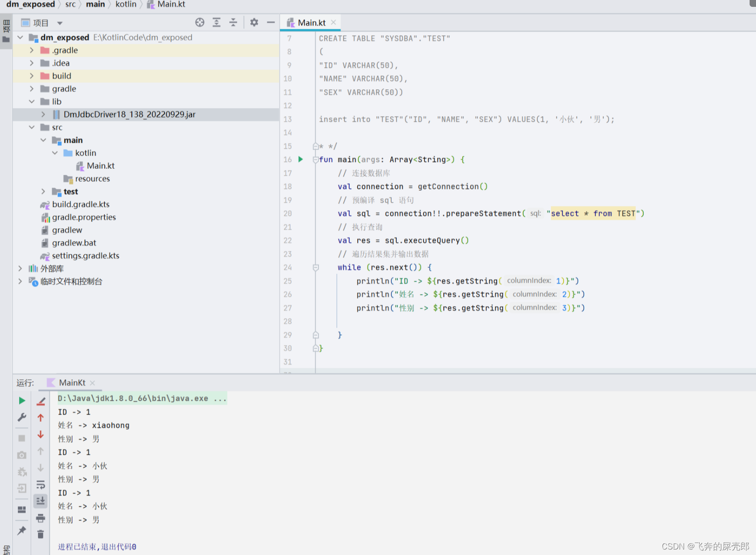Click the 项目 panel title label

click(x=41, y=23)
